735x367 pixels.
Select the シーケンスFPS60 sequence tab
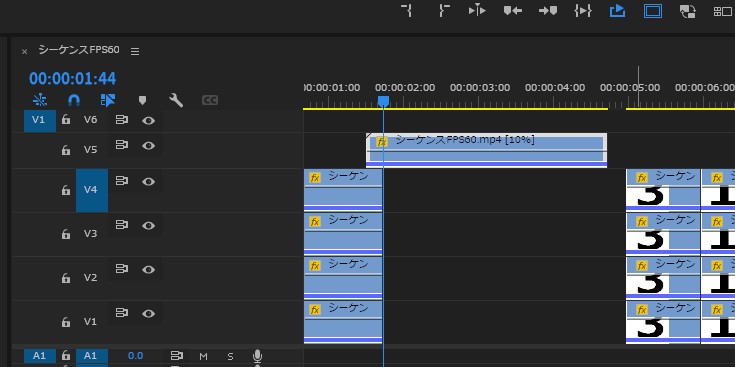[79, 50]
